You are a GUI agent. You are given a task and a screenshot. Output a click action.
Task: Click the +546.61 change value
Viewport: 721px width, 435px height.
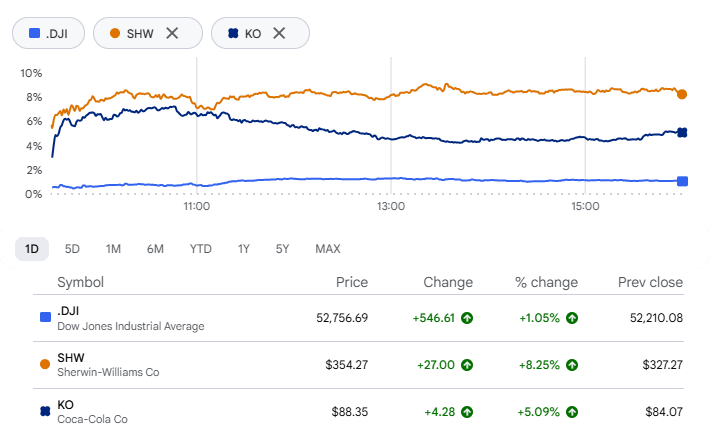tap(434, 318)
